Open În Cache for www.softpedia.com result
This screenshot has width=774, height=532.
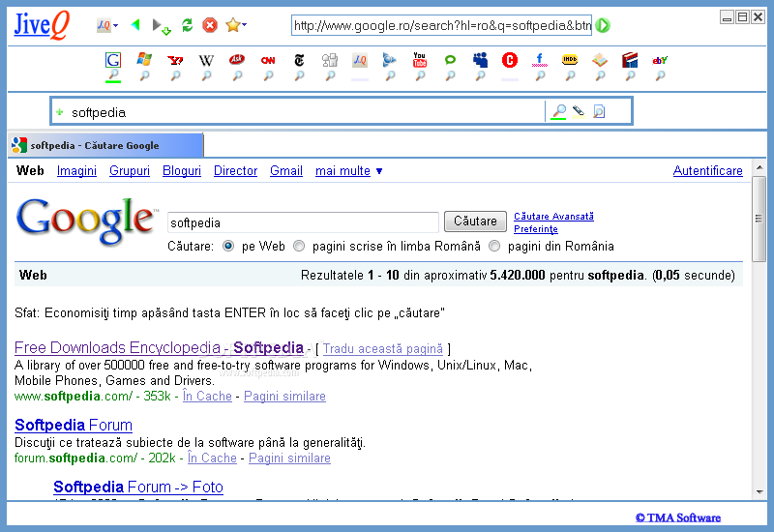pyautogui.click(x=207, y=396)
